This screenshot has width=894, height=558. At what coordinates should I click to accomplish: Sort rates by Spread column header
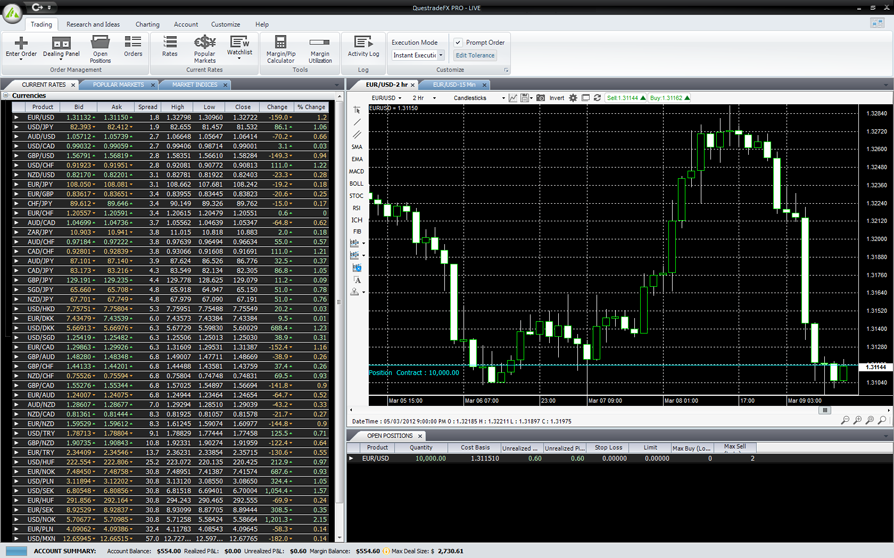[x=148, y=107]
